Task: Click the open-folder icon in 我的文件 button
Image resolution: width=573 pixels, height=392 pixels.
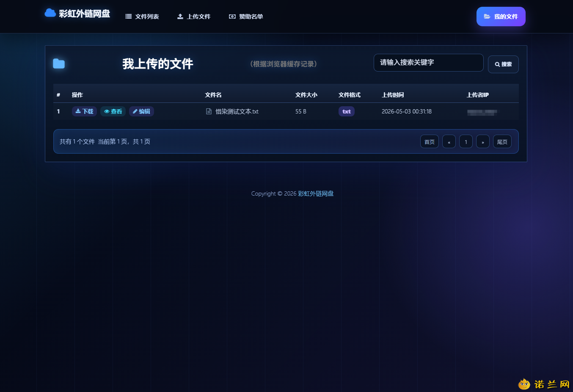Action: coord(487,17)
